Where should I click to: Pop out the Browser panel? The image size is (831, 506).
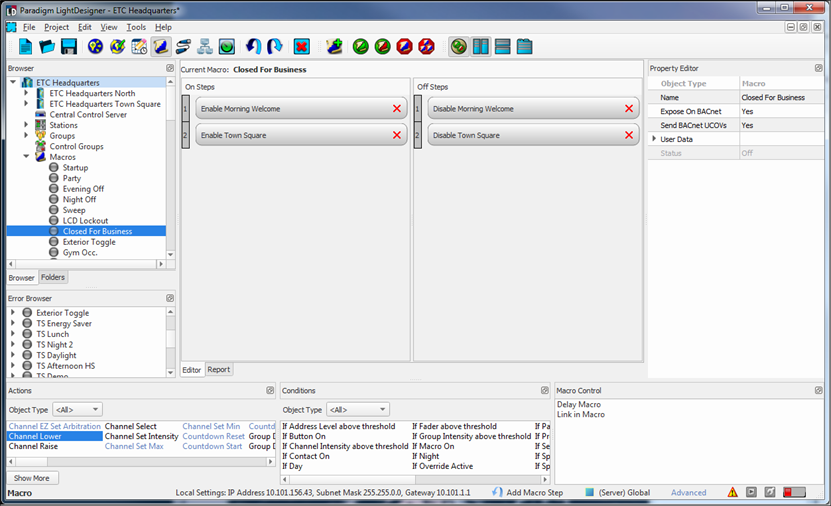pos(170,68)
